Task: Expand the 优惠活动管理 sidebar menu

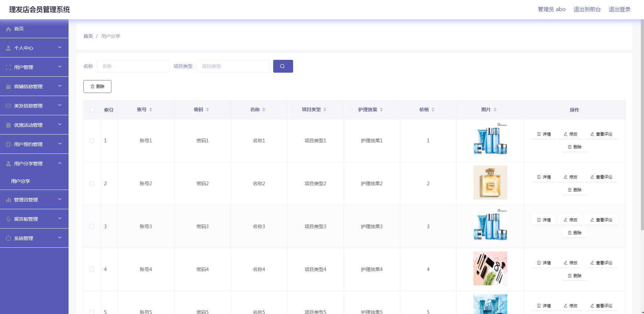Action: click(x=34, y=125)
